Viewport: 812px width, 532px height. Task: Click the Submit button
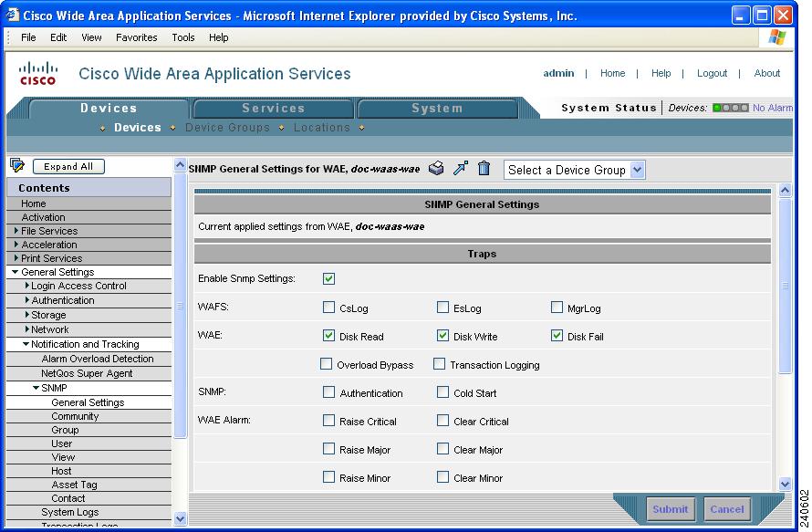(x=670, y=509)
